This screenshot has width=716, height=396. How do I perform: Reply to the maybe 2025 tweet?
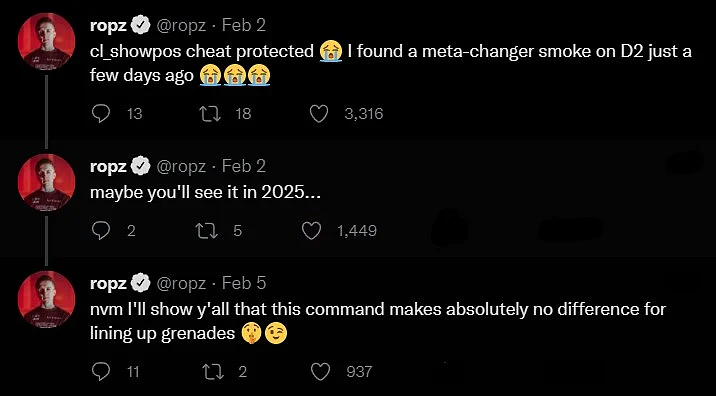coord(100,231)
